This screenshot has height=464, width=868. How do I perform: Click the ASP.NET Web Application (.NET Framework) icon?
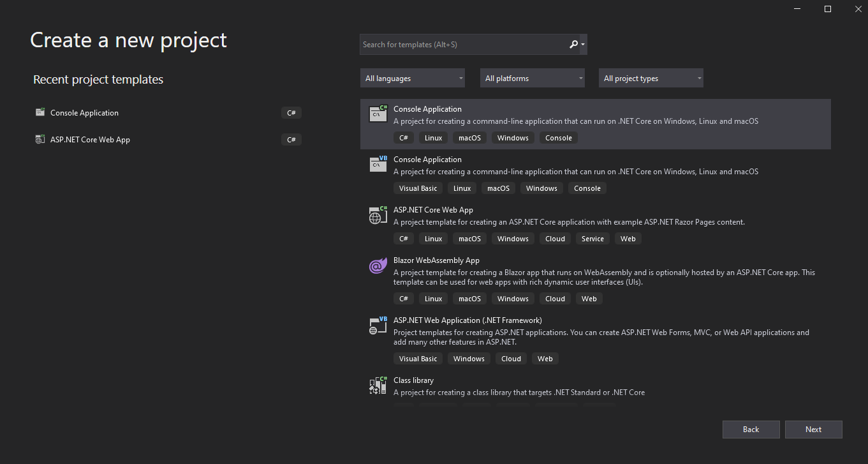378,326
